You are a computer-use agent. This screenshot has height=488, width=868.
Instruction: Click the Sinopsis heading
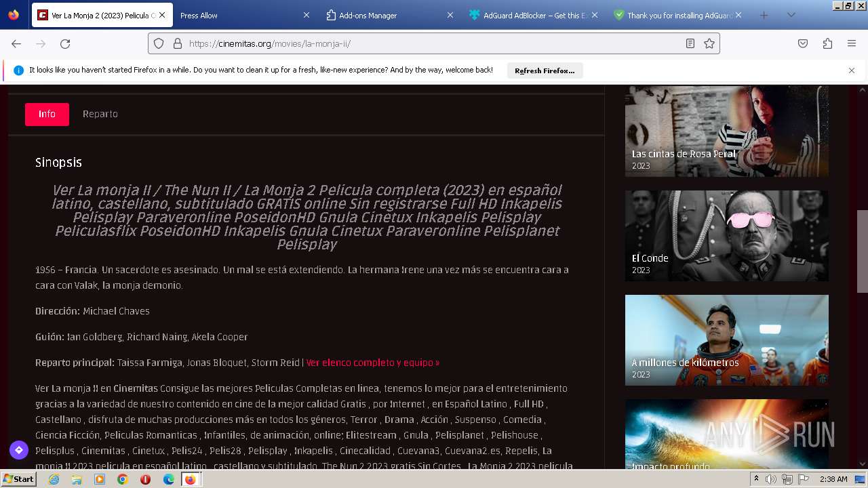point(58,163)
